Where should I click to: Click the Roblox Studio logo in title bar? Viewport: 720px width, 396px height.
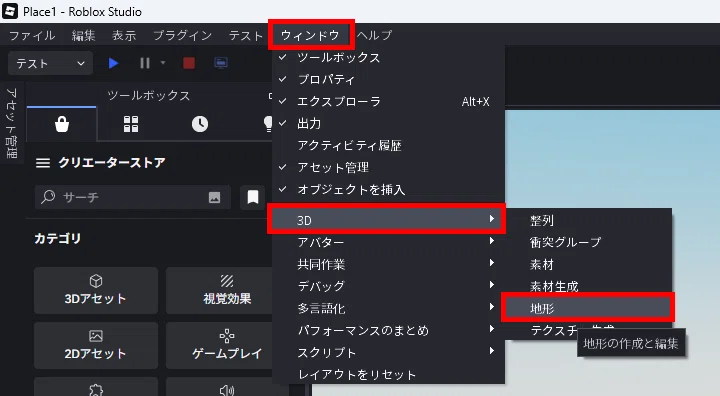tap(10, 11)
